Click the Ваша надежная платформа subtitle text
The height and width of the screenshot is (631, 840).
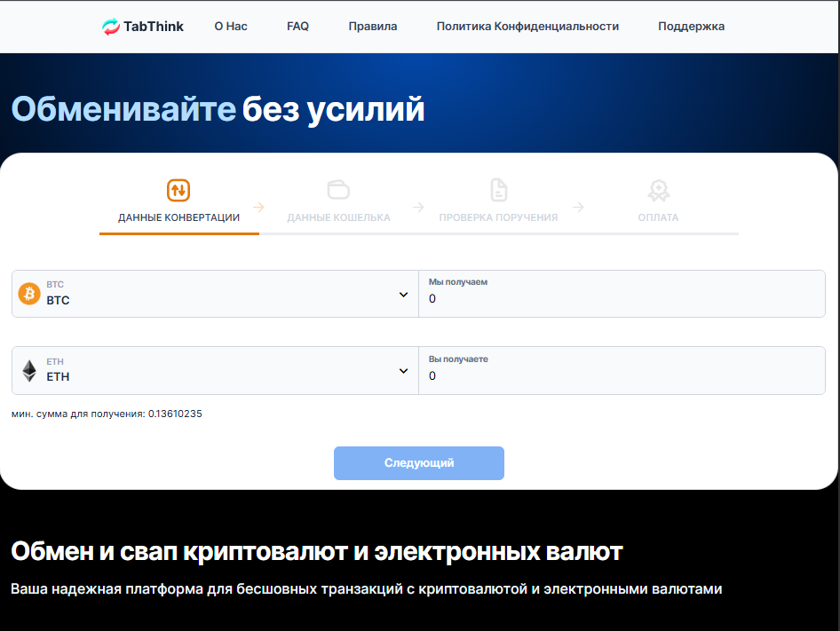pyautogui.click(x=367, y=588)
